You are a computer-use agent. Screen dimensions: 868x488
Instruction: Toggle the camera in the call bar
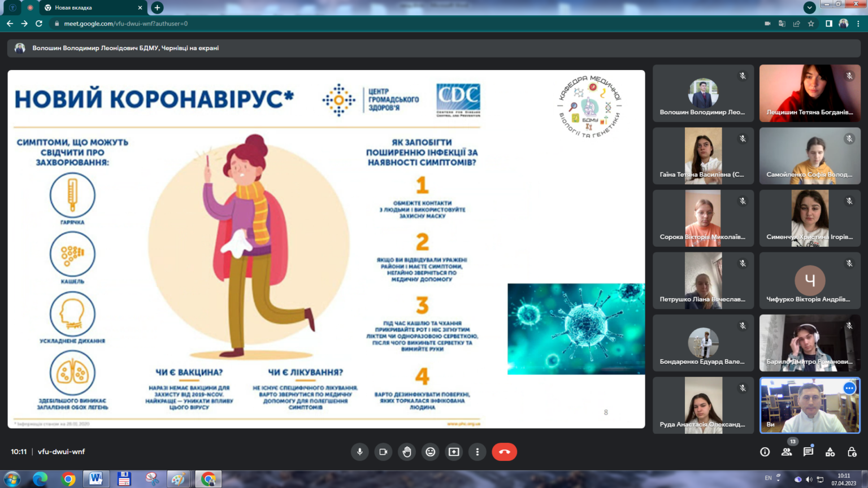pos(383,452)
